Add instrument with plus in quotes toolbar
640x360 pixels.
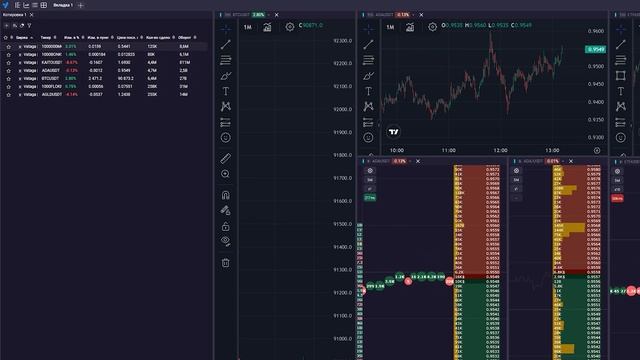coord(7,26)
